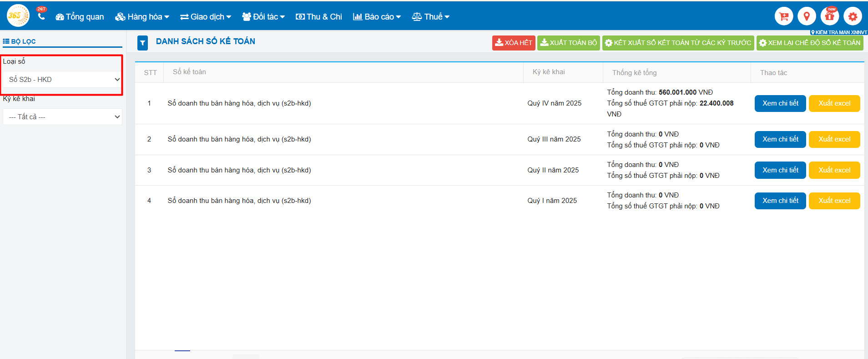Screen dimensions: 868x359
Task: Open the Hàng hóa menu
Action: pos(142,17)
